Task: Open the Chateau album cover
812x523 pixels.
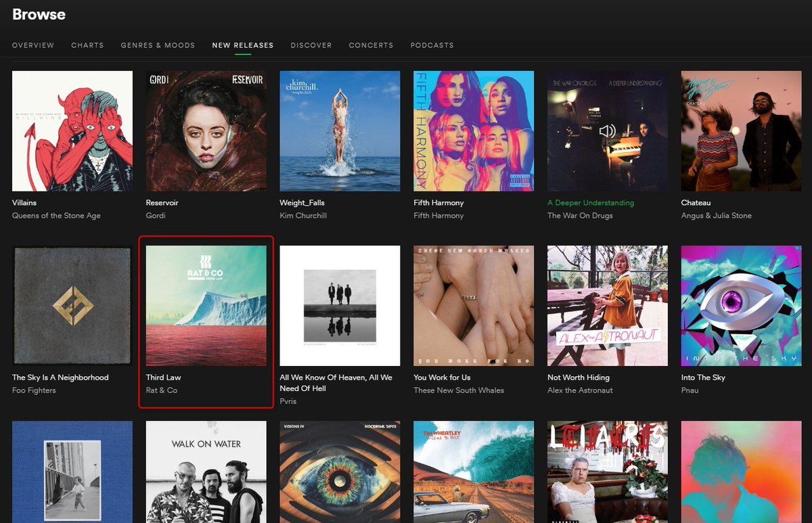Action: [x=742, y=131]
